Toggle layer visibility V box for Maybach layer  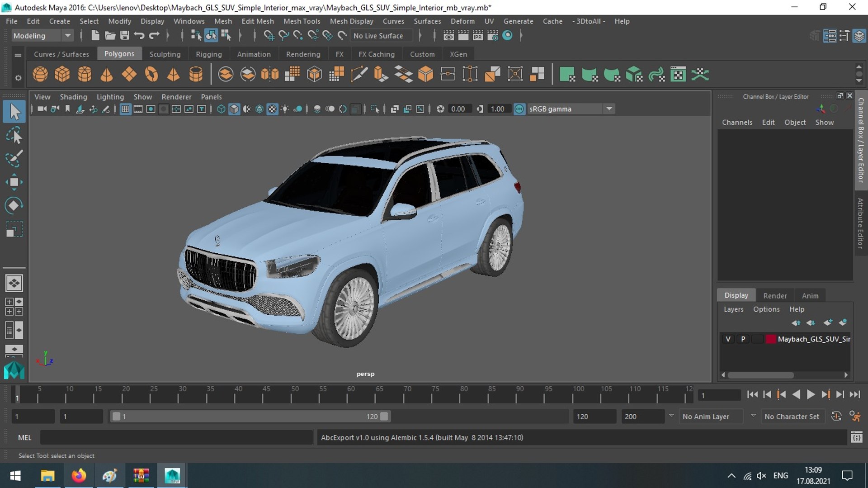[x=728, y=339]
